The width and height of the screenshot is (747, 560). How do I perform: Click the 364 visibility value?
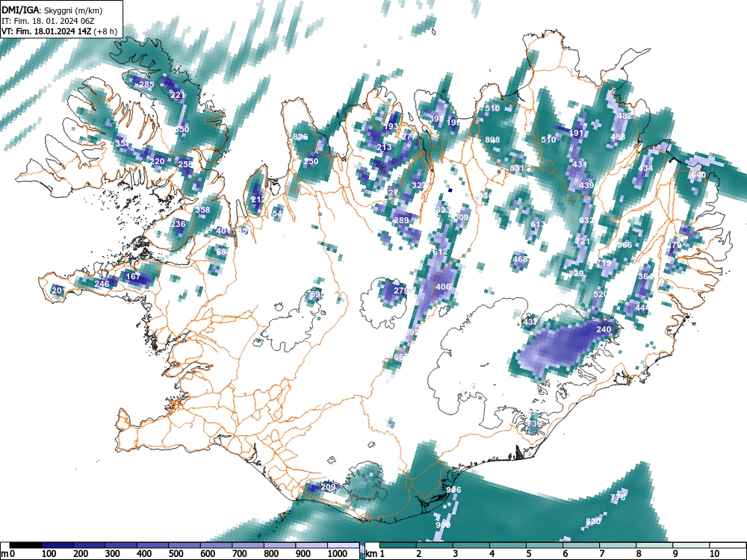(x=645, y=276)
